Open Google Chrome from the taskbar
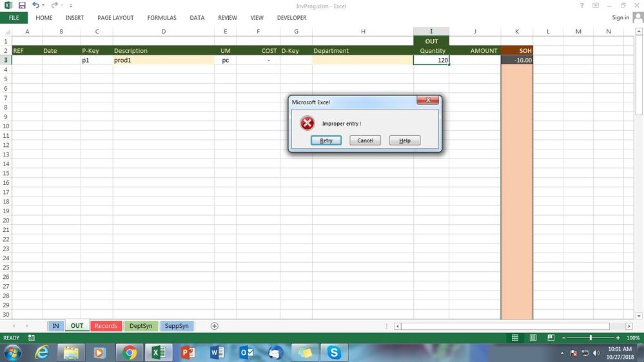 coord(130,352)
